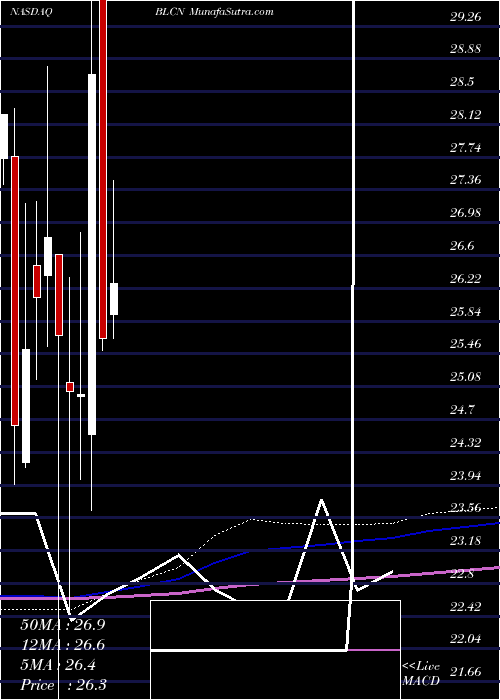Click the 22.04 price axis label
The image size is (500, 700).
[465, 640]
